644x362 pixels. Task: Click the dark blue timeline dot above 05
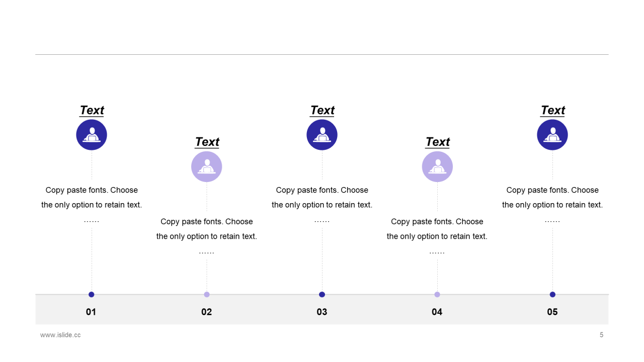point(552,295)
